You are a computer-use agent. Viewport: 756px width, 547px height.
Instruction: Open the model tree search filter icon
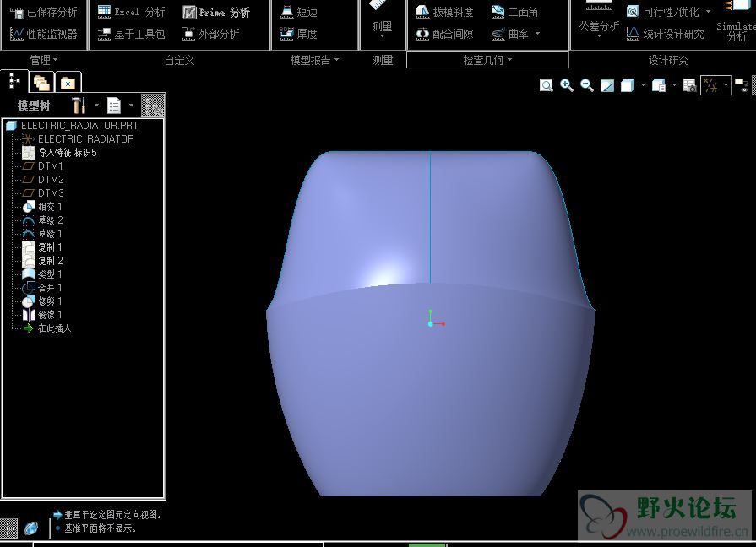153,106
